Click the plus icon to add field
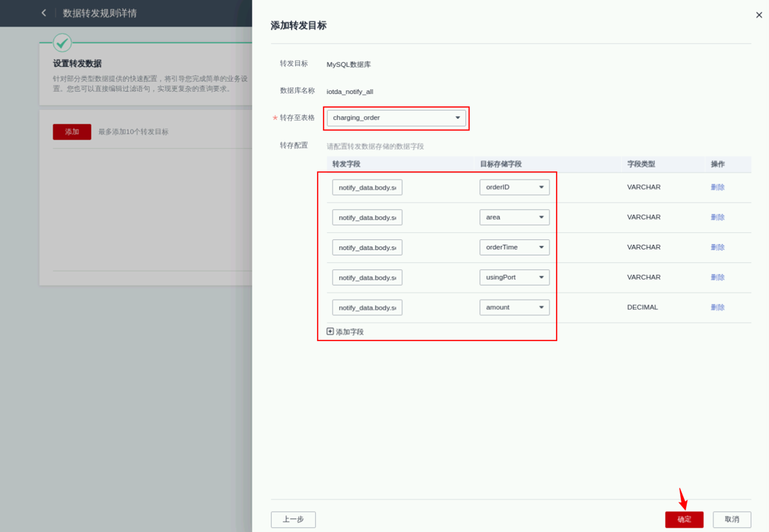 pos(330,331)
